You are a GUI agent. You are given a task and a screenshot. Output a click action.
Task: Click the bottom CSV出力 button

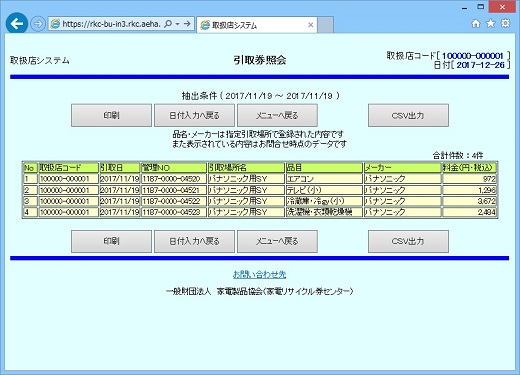pyautogui.click(x=408, y=241)
